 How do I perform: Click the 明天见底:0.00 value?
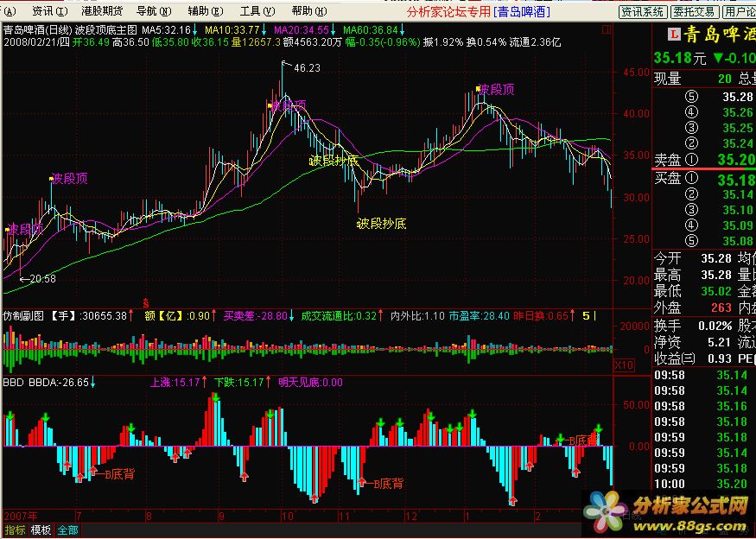coord(310,383)
